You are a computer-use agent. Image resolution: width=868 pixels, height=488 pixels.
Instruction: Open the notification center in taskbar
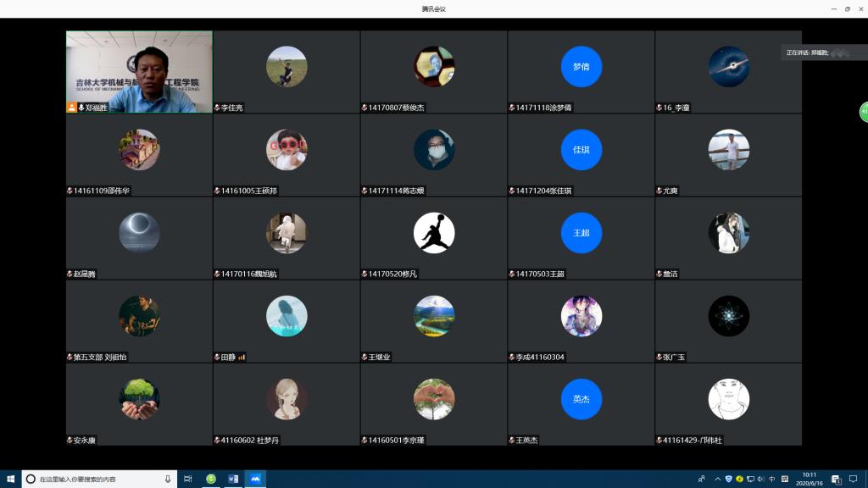[x=835, y=479]
